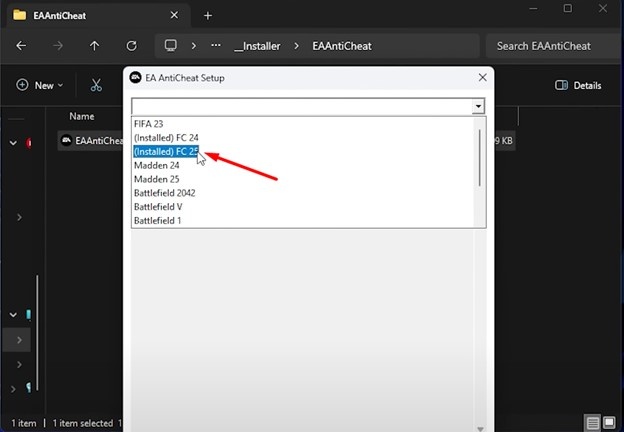Minimize the File Explorer window
Screen dimensions: 624x432
(x=534, y=8)
